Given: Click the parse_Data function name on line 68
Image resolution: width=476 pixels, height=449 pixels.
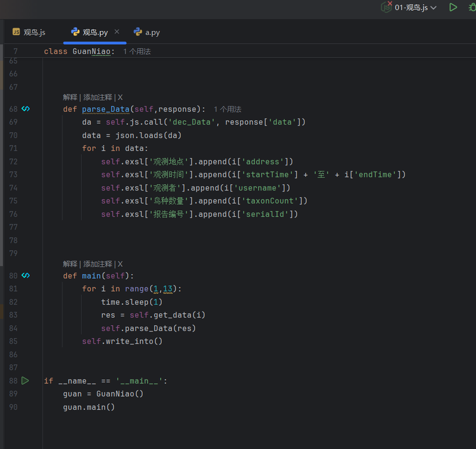Looking at the screenshot, I should pos(106,109).
